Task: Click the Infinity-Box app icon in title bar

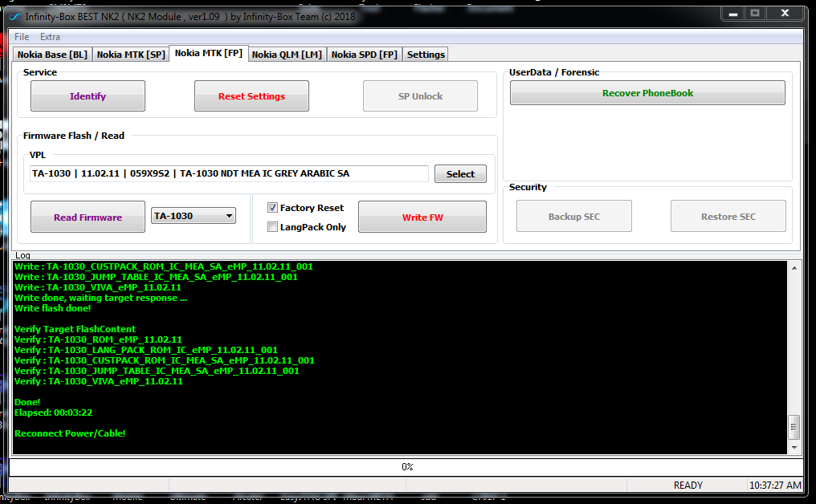Action: pos(15,17)
